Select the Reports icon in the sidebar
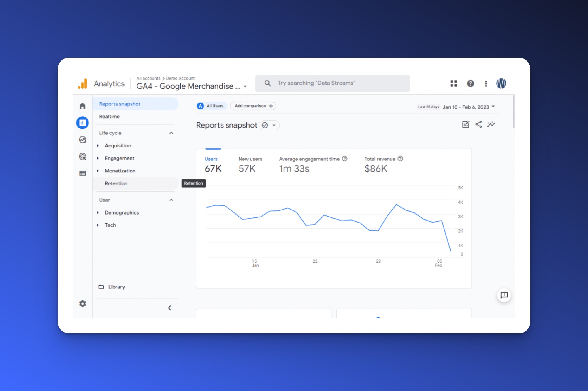This screenshot has width=588, height=391. coord(82,123)
